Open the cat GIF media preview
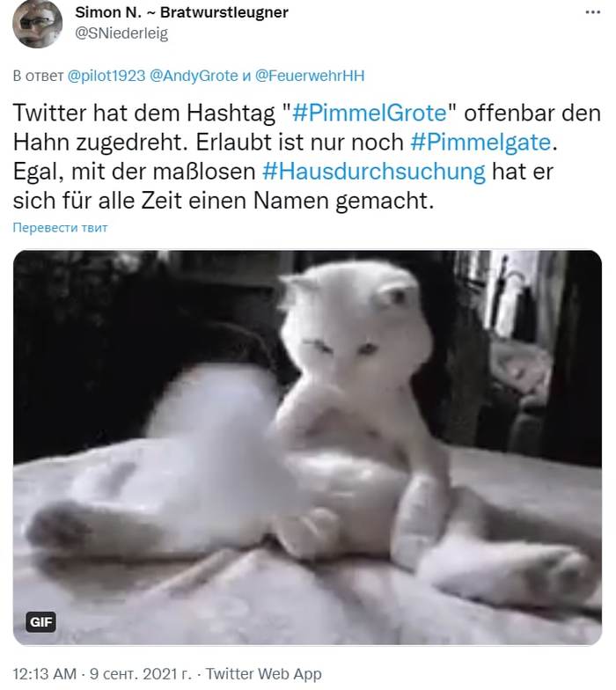This screenshot has width=616, height=690. pos(308,447)
